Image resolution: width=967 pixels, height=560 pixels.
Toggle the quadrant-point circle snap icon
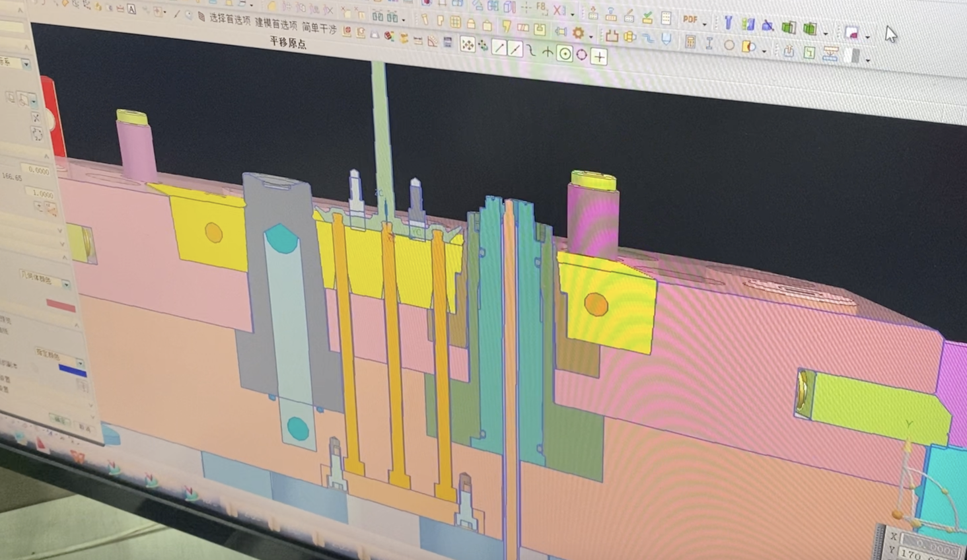coord(582,55)
